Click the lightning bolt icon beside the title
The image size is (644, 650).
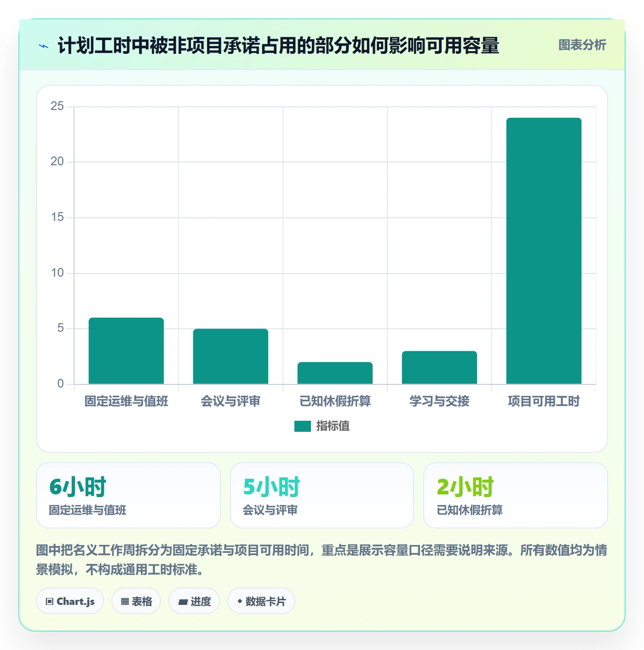(x=44, y=46)
